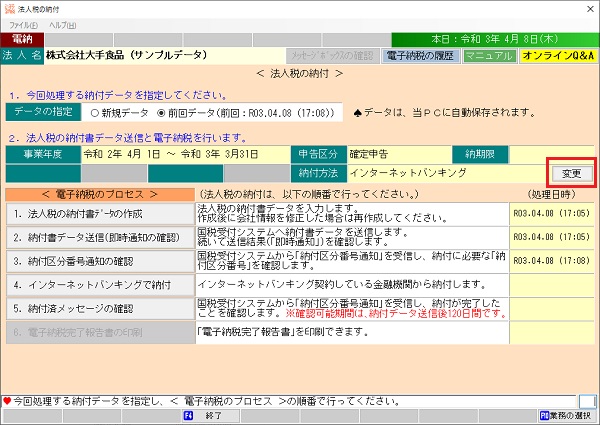Viewport: 600px width, 425px height.
Task: Click the F4 終了 function key button
Action: [x=210, y=415]
